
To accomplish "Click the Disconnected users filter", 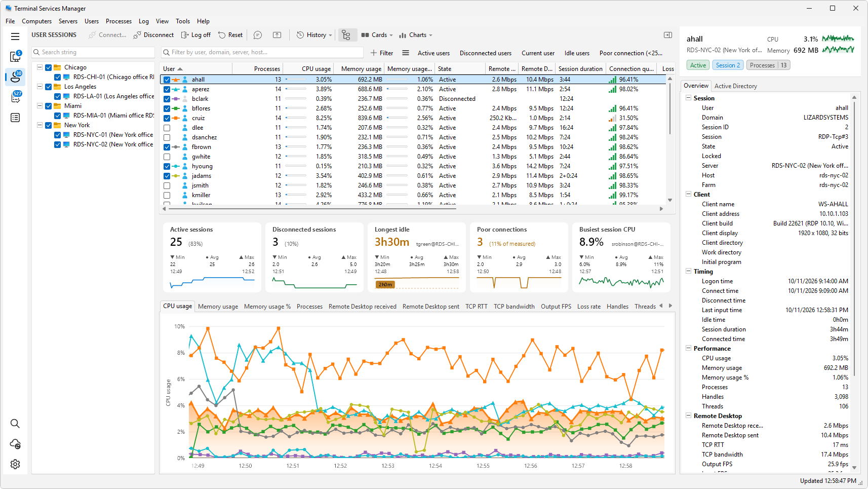I will [485, 53].
